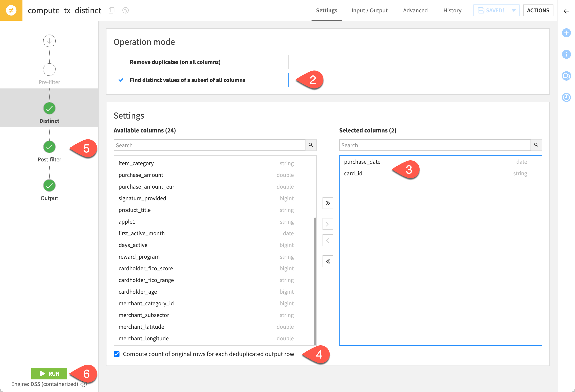
Task: Add a new item via the plus icon
Action: [566, 32]
